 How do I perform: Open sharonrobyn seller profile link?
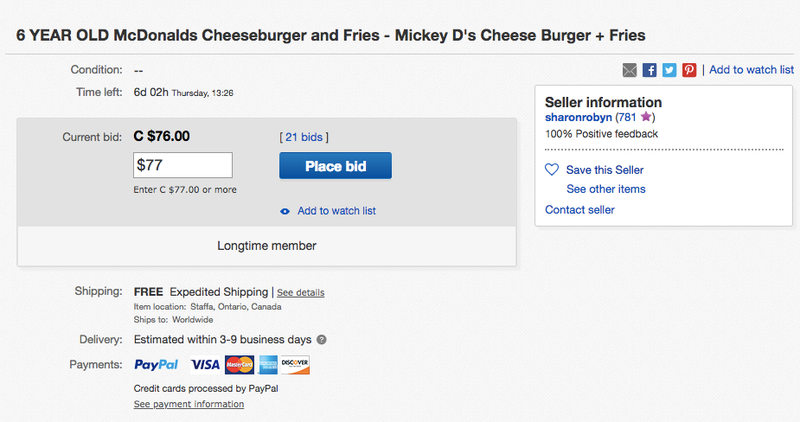tap(578, 117)
